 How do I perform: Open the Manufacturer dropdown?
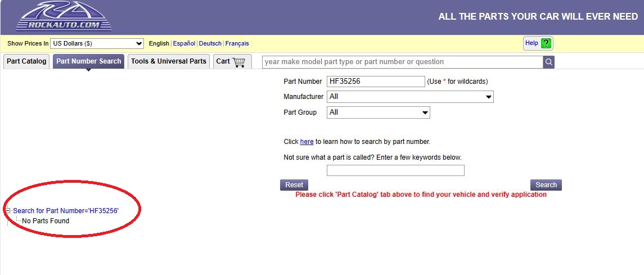410,97
